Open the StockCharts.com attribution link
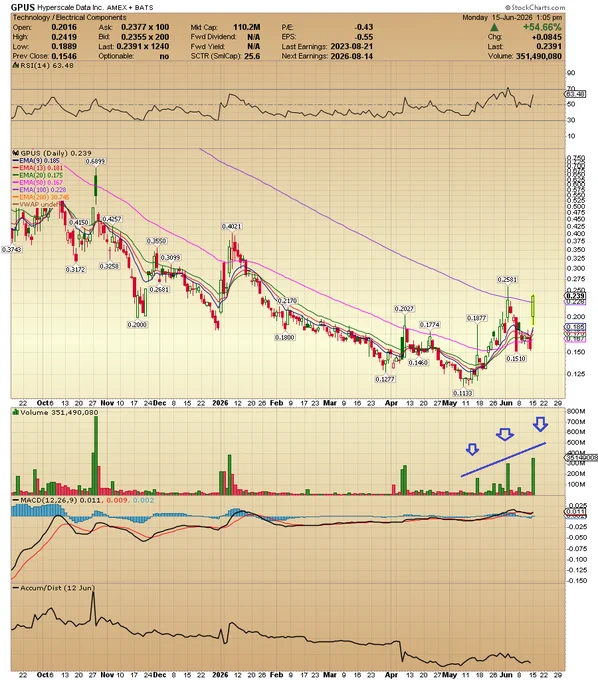The height and width of the screenshot is (680, 598). pos(535,7)
